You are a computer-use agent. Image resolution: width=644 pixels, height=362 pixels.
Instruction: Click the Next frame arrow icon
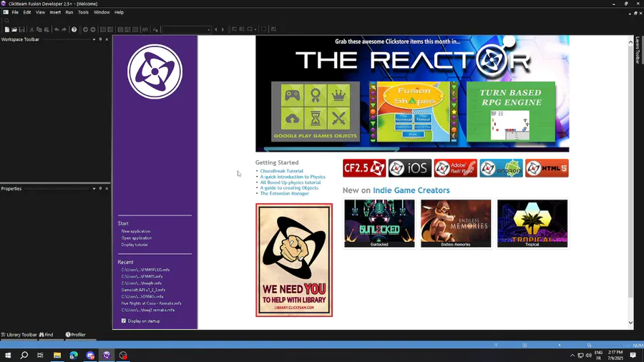[223, 29]
